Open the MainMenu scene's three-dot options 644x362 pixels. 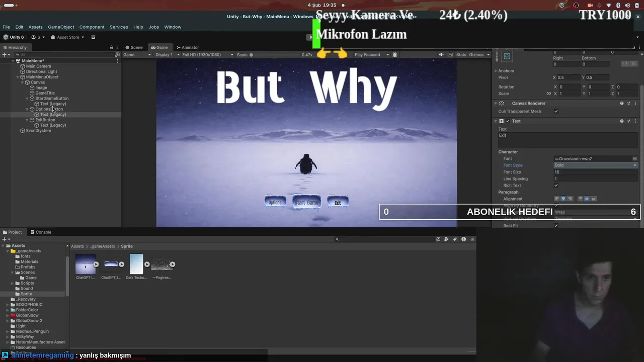[117, 61]
